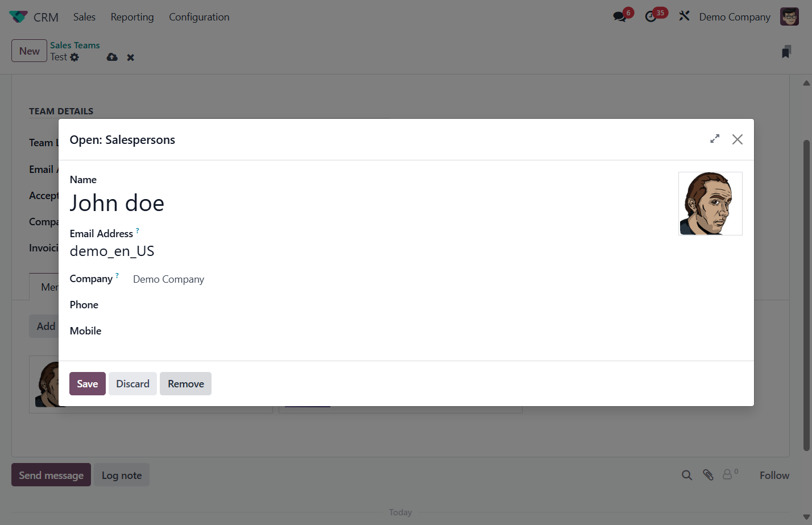Close the Open: Salespersons dialog

pyautogui.click(x=738, y=139)
